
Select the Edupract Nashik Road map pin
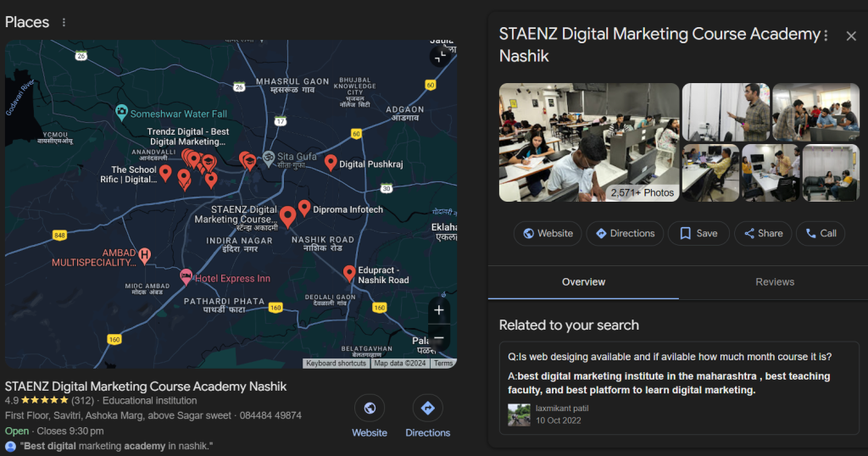[x=348, y=273]
